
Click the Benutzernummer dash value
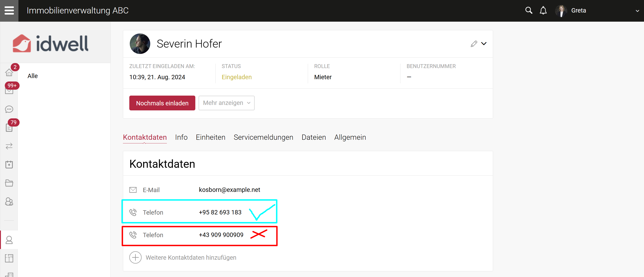coord(409,77)
